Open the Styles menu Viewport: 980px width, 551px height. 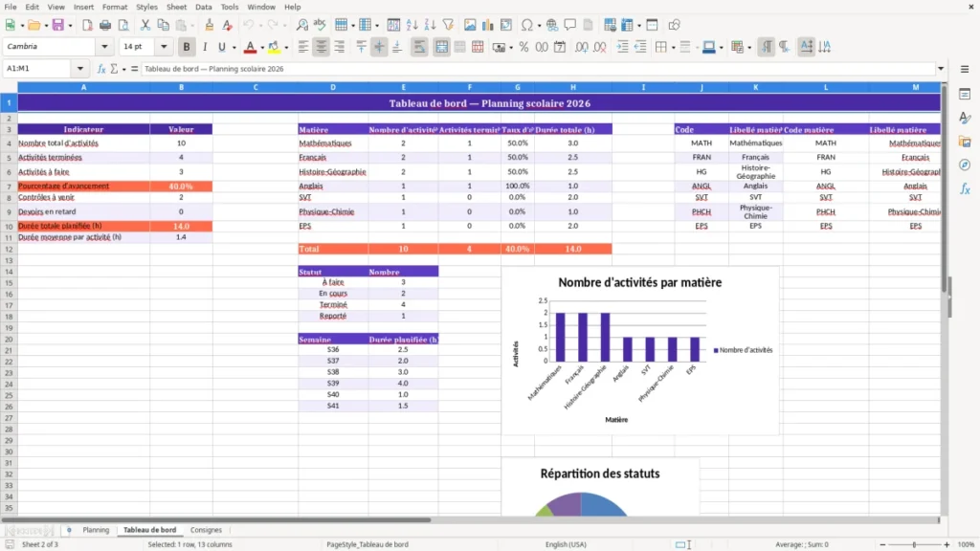point(146,7)
